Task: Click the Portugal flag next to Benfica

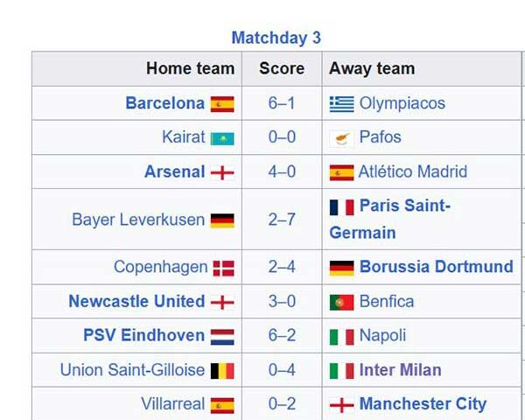Action: tap(341, 302)
